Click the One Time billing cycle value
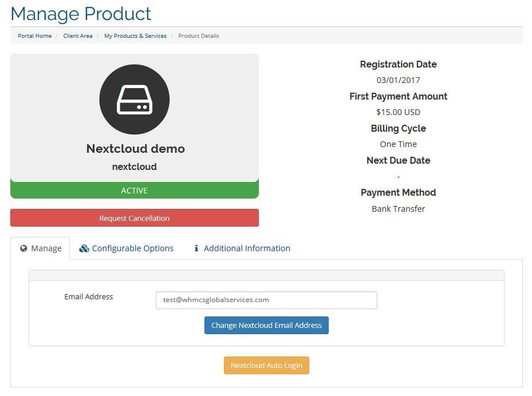The image size is (532, 396). point(399,144)
